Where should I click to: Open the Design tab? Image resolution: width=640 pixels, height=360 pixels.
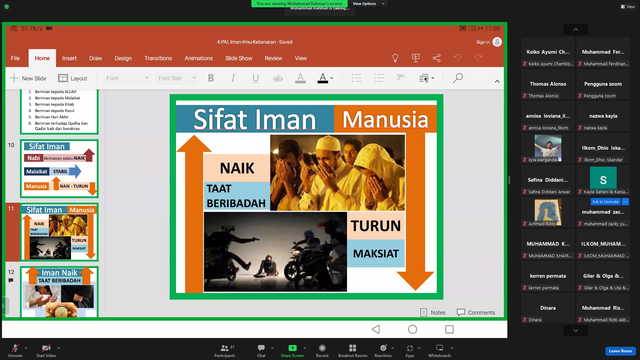click(x=123, y=58)
